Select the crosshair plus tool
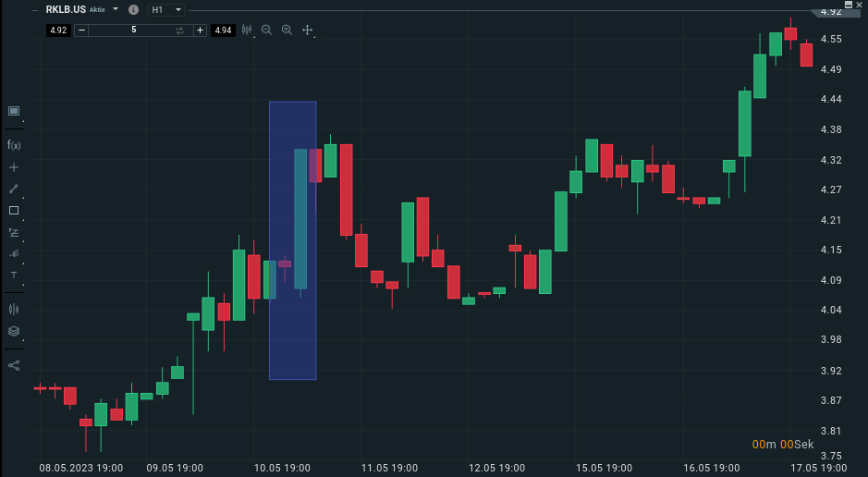 pyautogui.click(x=14, y=167)
